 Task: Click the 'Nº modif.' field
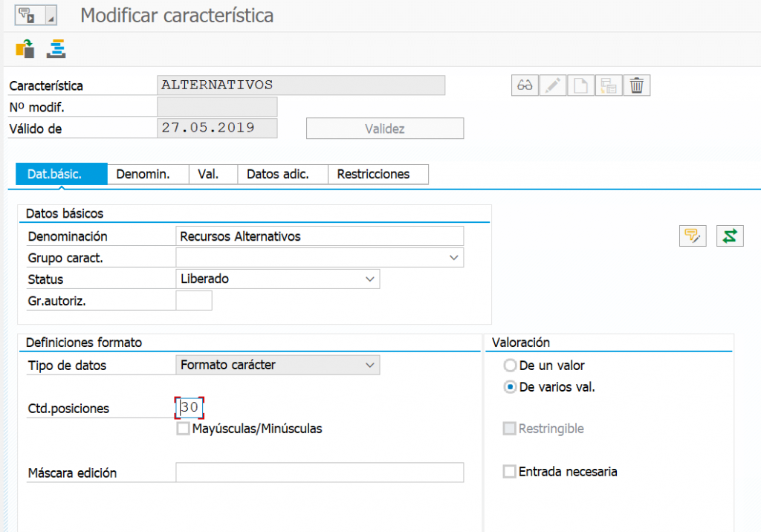pos(218,107)
